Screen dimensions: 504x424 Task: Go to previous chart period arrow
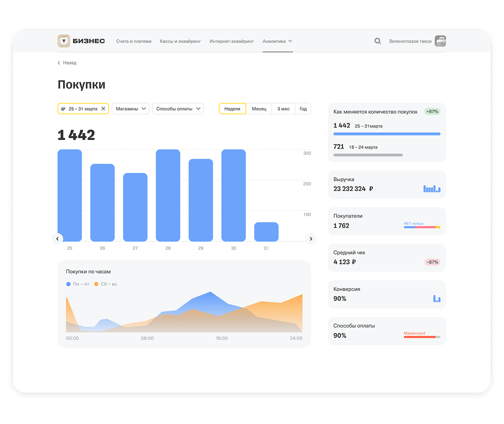click(57, 239)
